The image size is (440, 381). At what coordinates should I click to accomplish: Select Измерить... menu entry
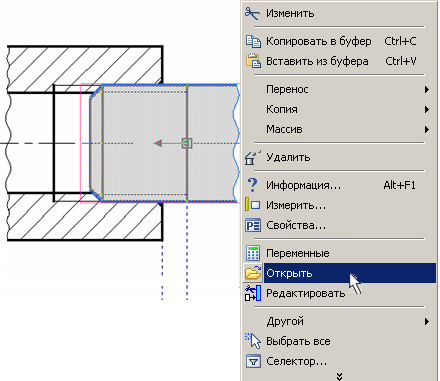coord(296,205)
